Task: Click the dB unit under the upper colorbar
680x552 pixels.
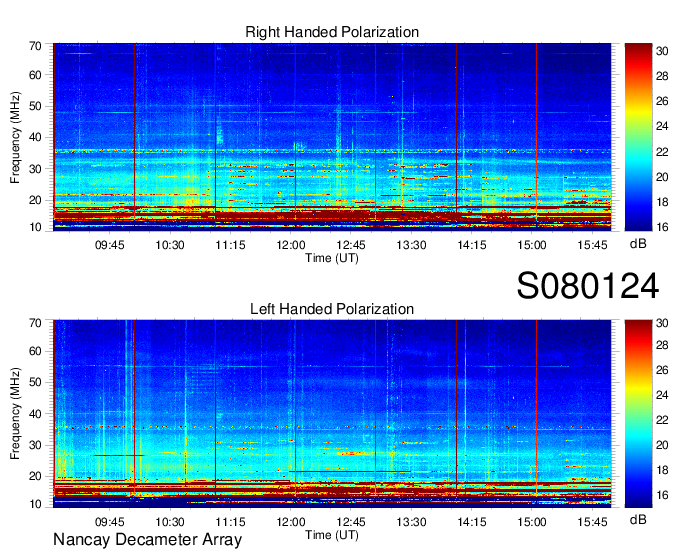Action: click(x=638, y=244)
